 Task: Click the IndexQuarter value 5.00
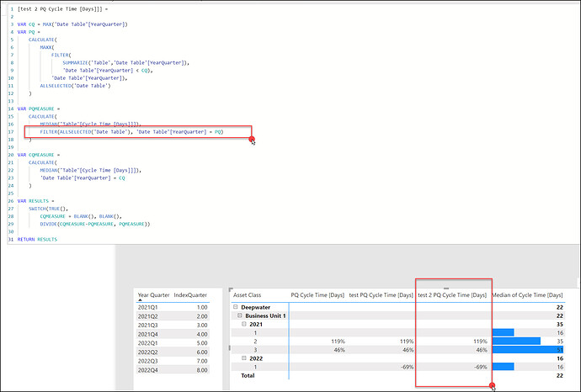coord(202,343)
